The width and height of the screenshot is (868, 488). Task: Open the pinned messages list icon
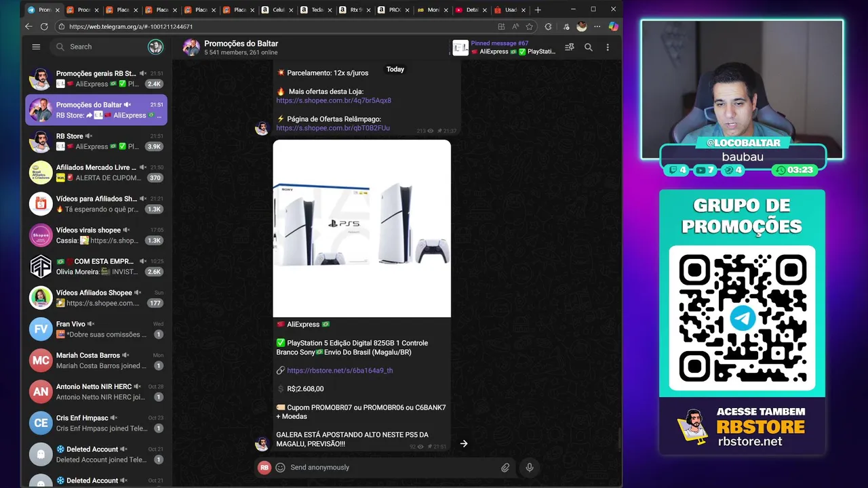click(570, 47)
